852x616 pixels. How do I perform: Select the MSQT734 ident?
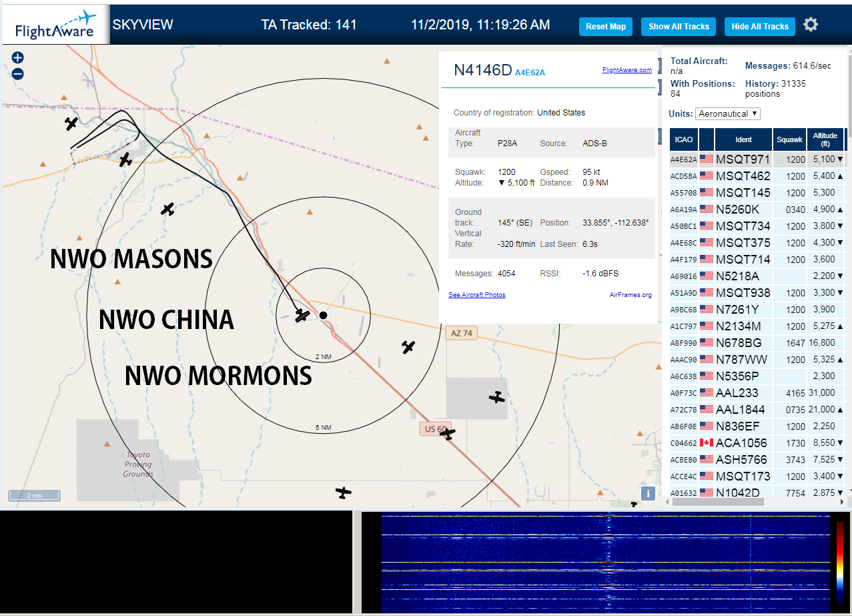coord(743,226)
